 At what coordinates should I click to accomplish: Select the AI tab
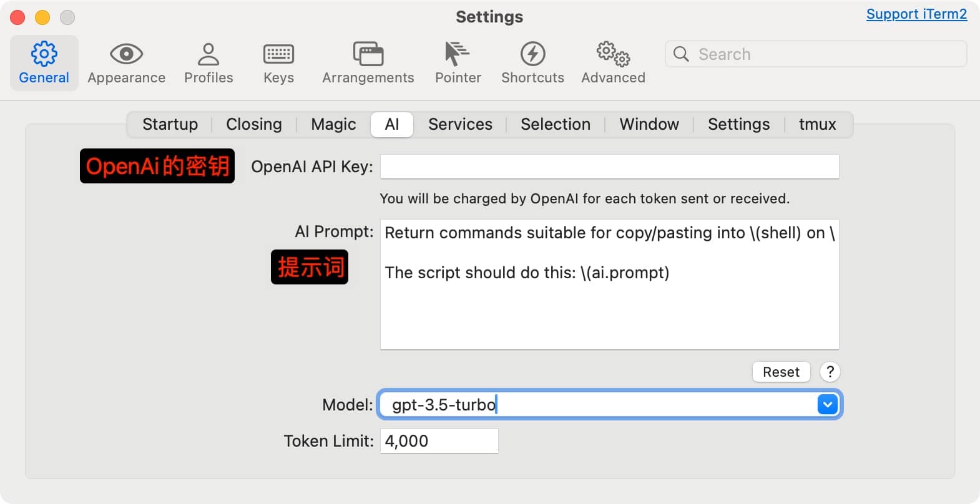[x=392, y=124]
